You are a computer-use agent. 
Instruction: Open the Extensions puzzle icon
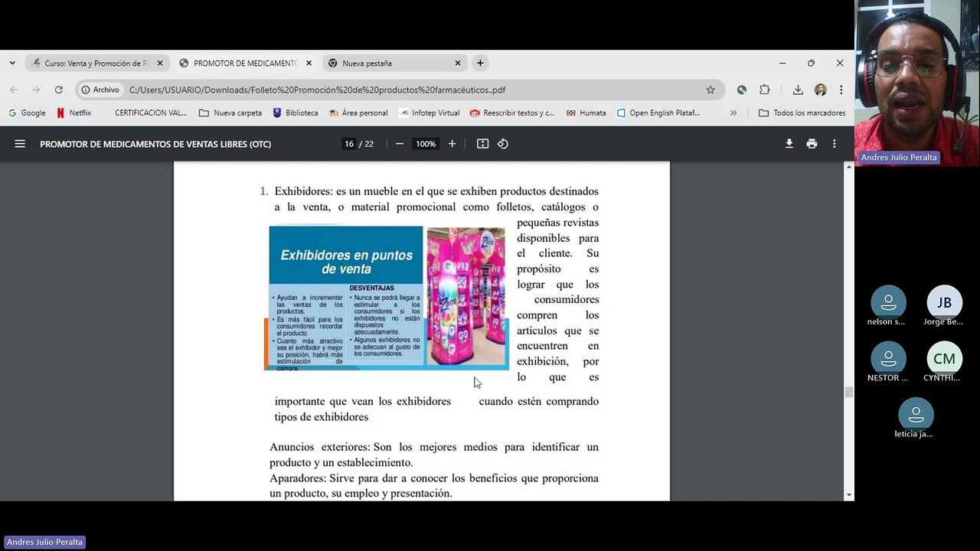(x=764, y=90)
